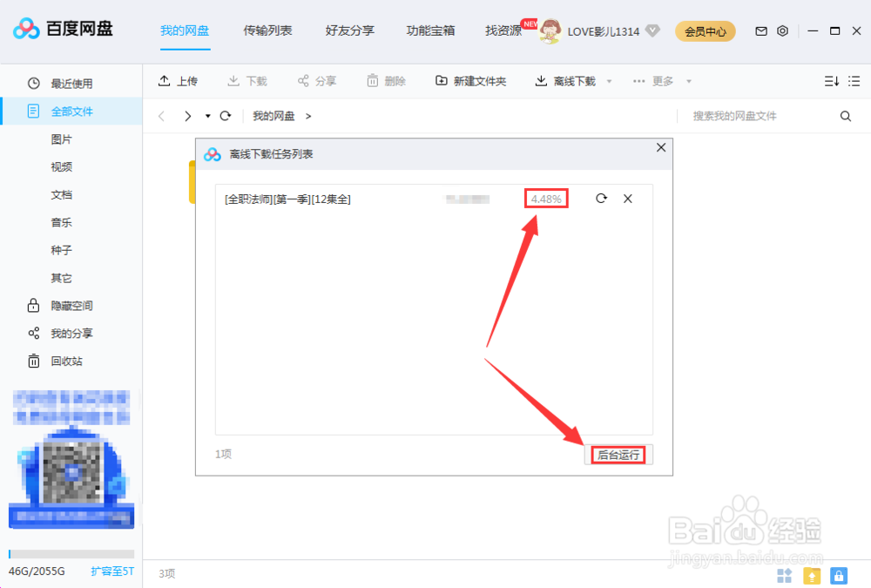Screen dimensions: 871x588
Task: Filter by 视频 category
Action: pyautogui.click(x=62, y=166)
